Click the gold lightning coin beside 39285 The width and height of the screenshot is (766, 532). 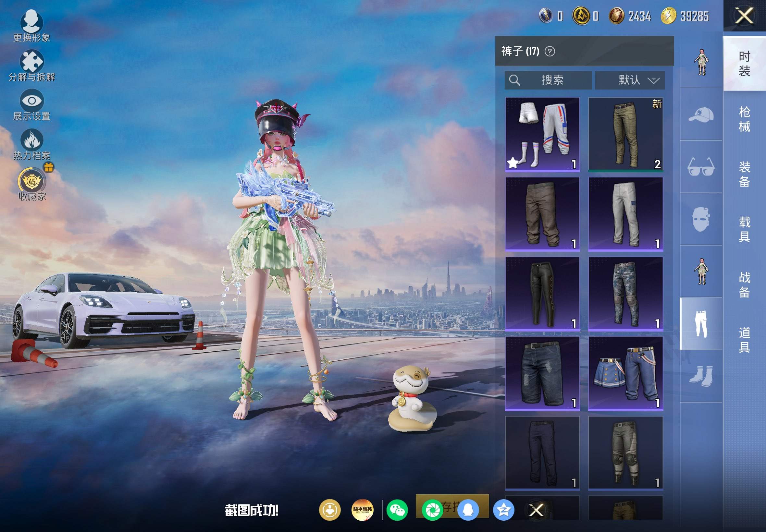click(x=668, y=16)
